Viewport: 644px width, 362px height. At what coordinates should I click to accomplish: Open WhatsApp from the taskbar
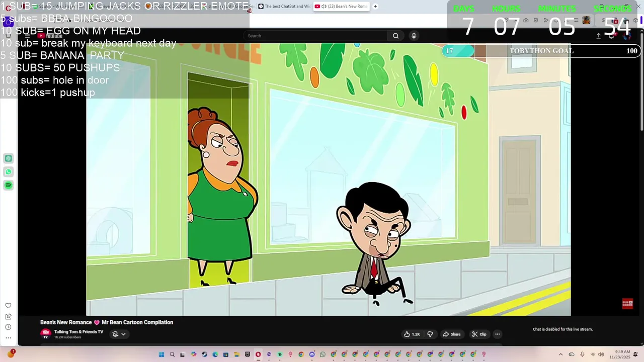click(x=323, y=354)
